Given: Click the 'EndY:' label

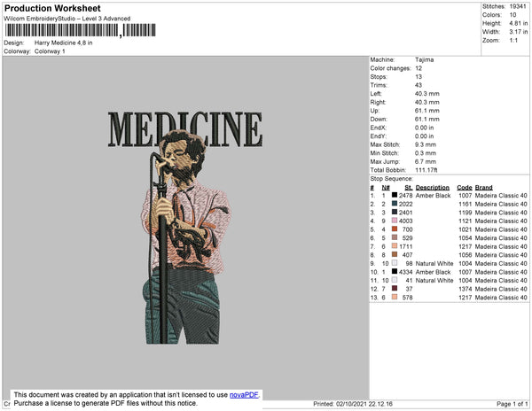Looking at the screenshot, I should coord(379,136).
